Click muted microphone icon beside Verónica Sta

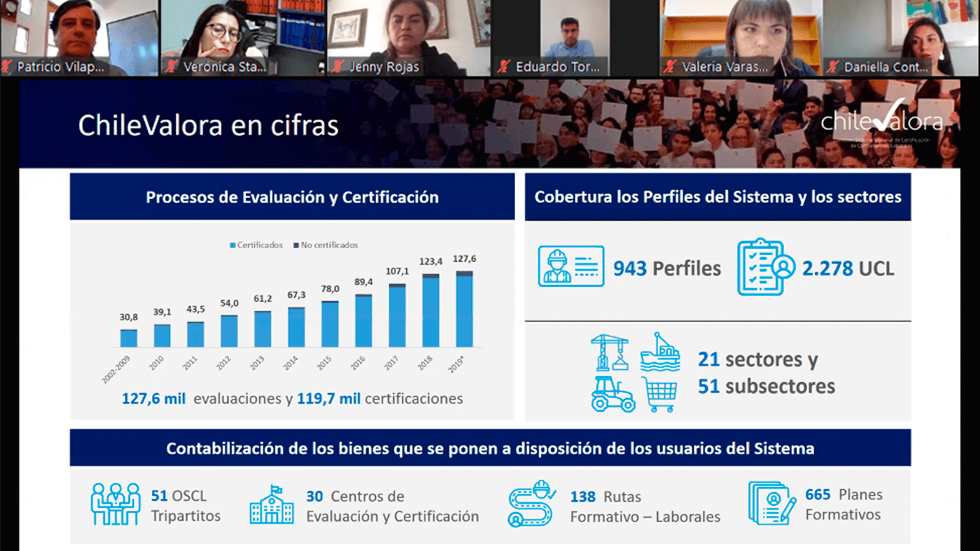point(171,67)
